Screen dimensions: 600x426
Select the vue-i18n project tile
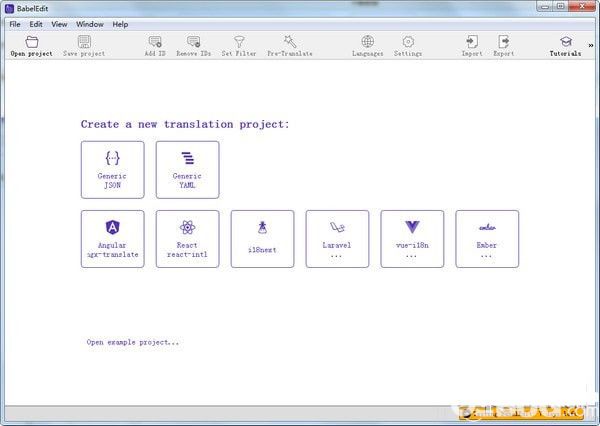(412, 239)
